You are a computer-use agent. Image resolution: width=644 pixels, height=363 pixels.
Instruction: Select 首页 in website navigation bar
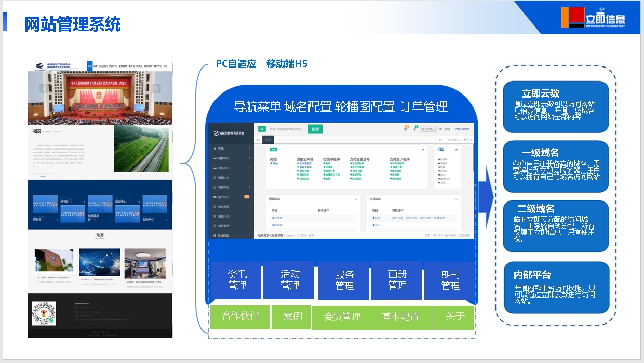click(x=90, y=66)
